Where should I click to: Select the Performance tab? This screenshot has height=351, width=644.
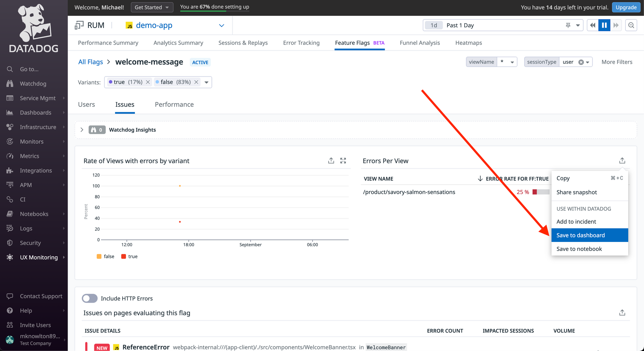[x=175, y=104]
